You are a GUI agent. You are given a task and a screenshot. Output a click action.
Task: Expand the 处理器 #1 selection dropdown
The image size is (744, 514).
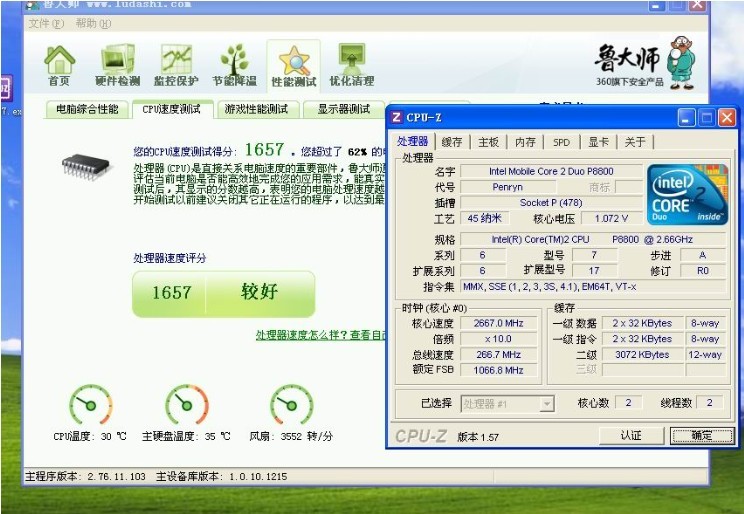click(x=547, y=404)
